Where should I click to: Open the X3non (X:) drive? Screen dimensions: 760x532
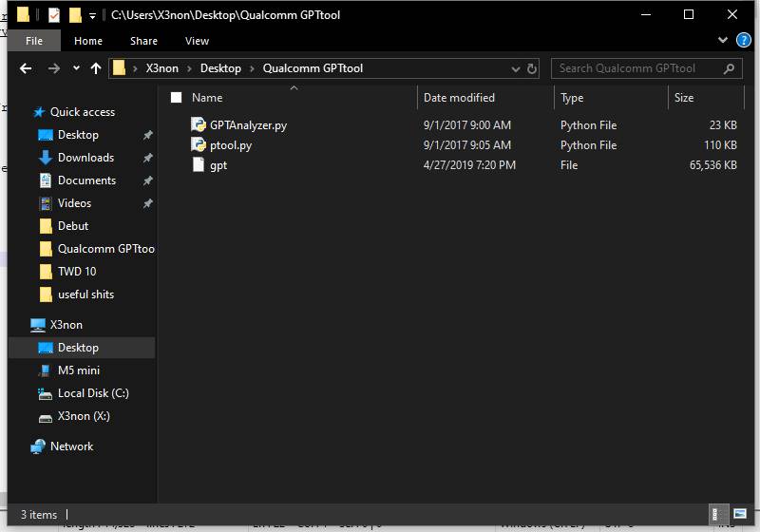[x=84, y=416]
